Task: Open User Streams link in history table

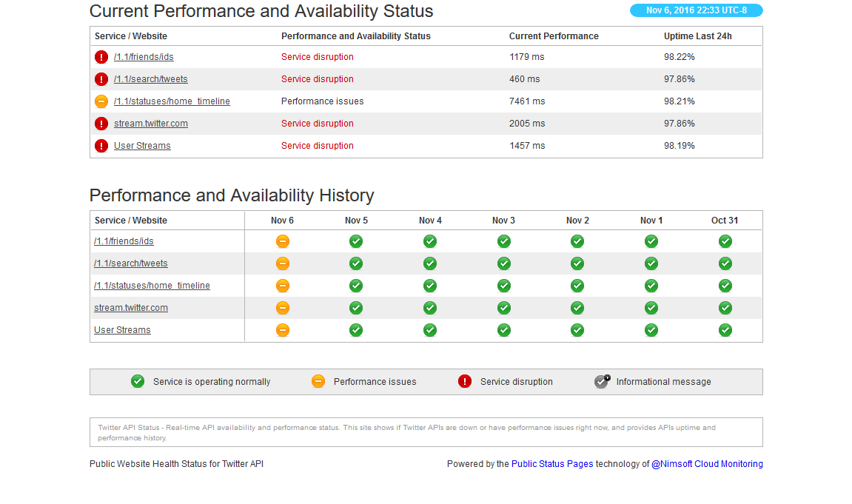Action: pyautogui.click(x=122, y=330)
